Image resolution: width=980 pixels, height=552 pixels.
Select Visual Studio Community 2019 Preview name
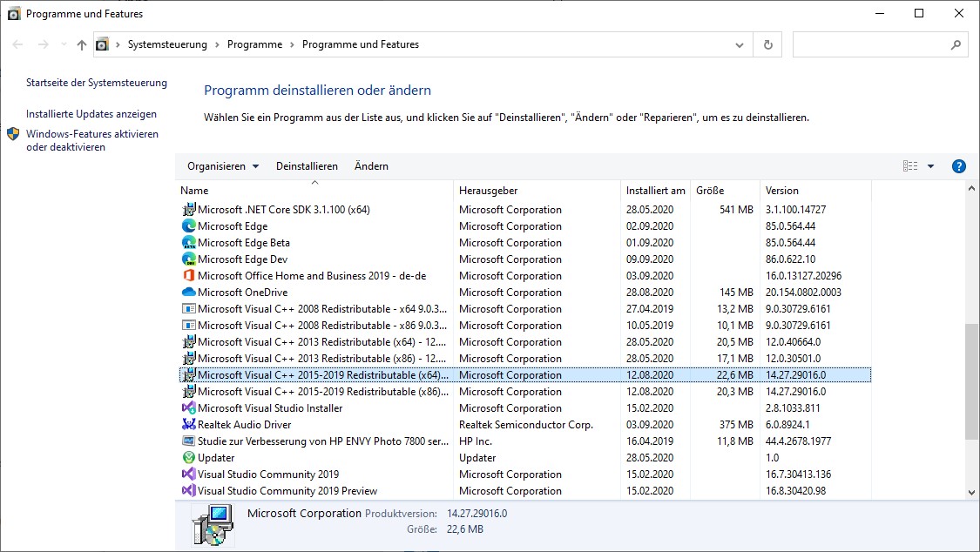287,491
